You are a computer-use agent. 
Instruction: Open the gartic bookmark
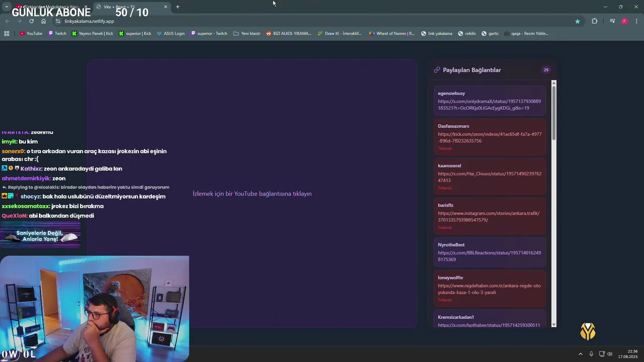pos(490,34)
